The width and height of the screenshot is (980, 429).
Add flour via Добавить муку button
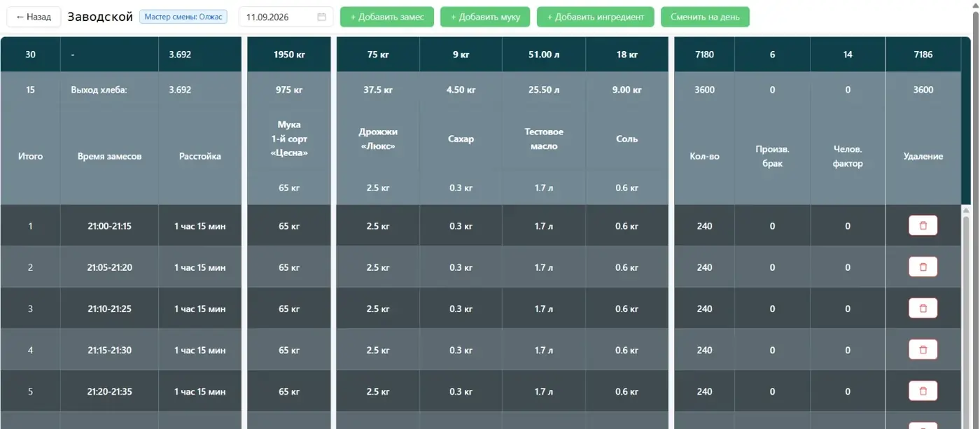click(485, 17)
